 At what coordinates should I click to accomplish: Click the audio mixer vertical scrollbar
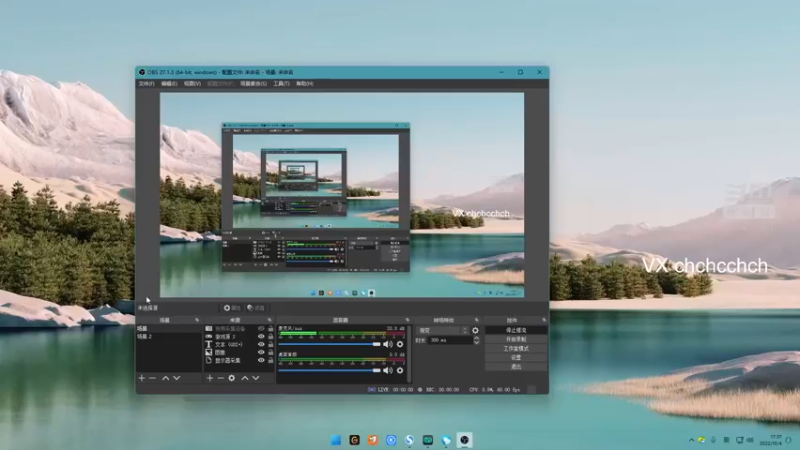point(409,354)
